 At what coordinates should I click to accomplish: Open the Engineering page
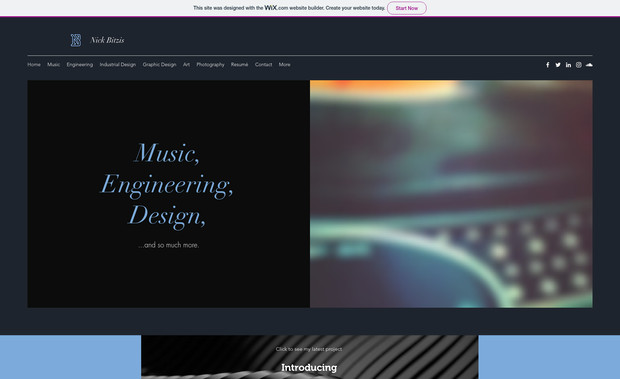(79, 64)
